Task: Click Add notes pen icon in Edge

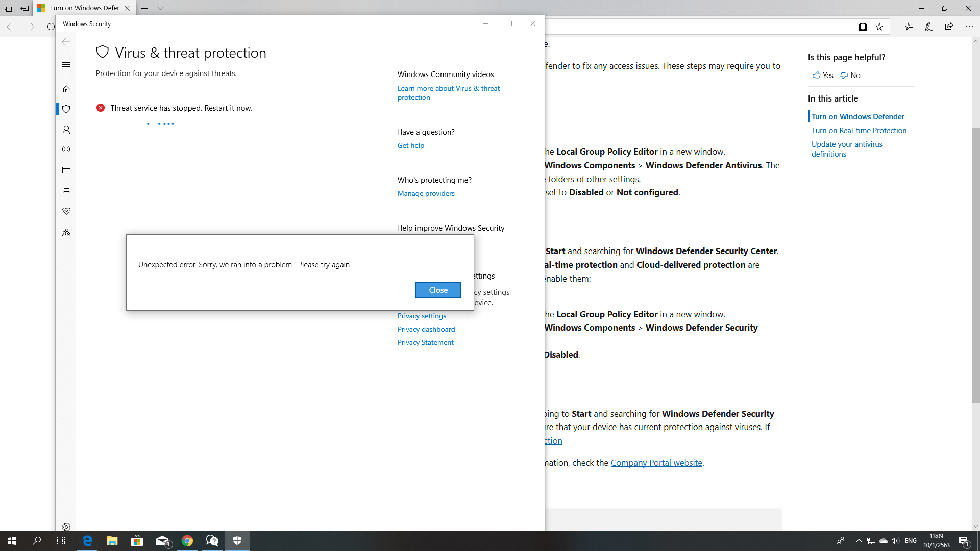Action: (x=929, y=27)
